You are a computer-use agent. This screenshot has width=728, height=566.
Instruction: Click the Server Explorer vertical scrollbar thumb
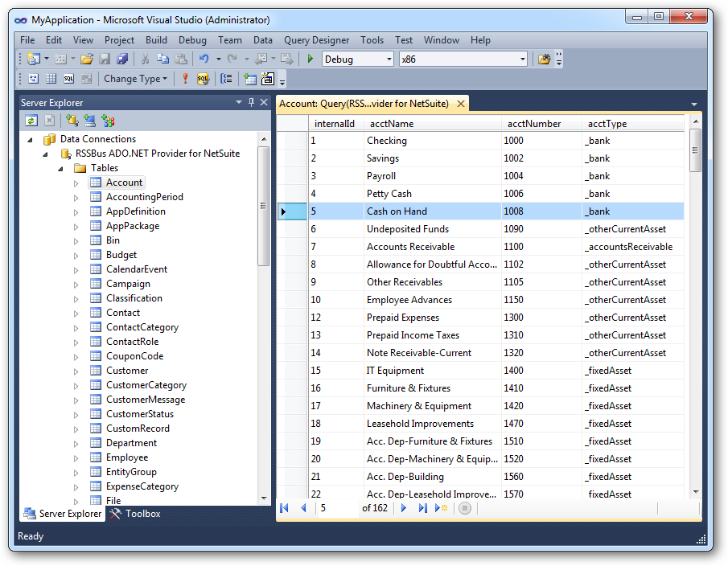tap(263, 205)
